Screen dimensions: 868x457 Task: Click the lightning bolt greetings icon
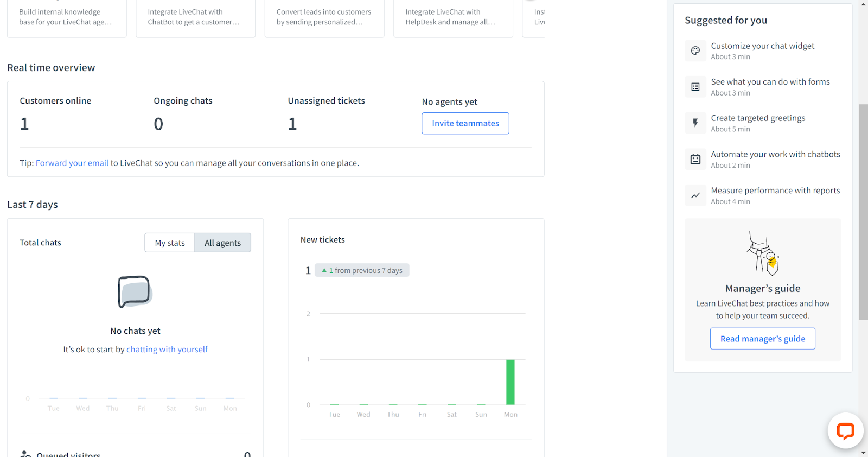695,123
